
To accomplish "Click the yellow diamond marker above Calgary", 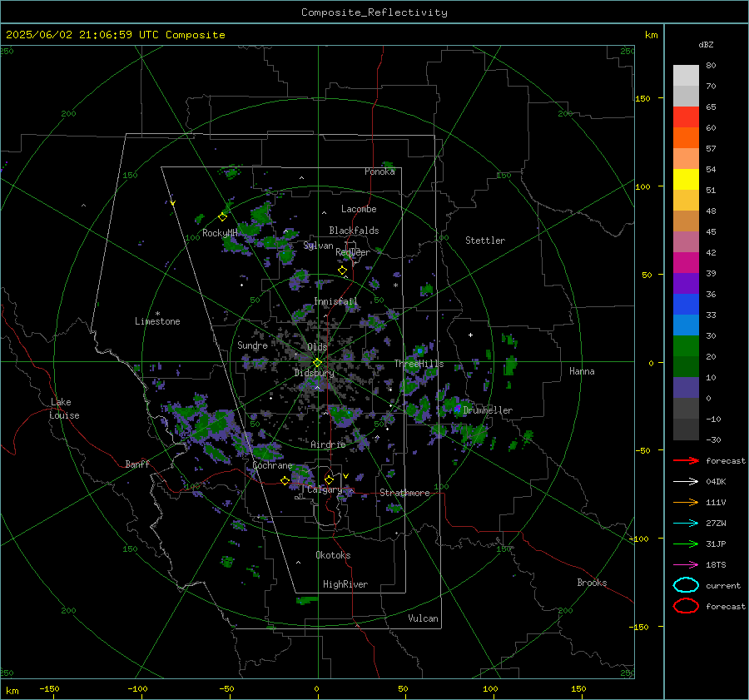I will coord(329,479).
